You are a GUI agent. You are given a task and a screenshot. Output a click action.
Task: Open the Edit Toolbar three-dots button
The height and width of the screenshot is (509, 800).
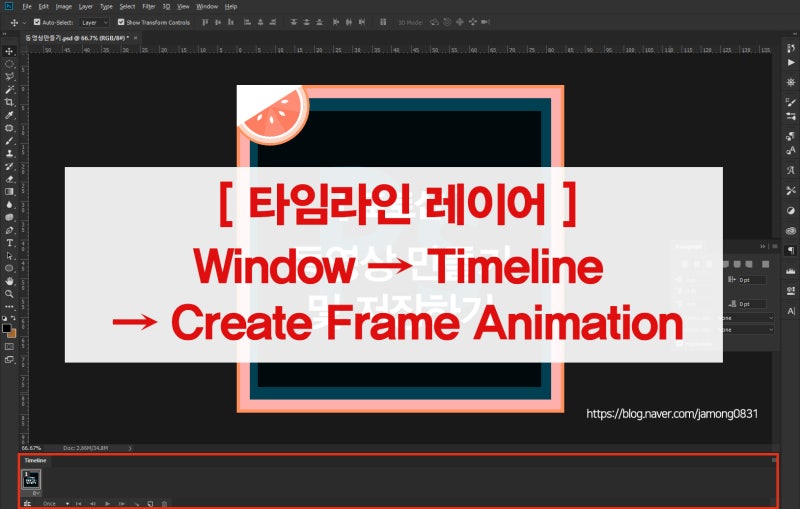(x=9, y=307)
